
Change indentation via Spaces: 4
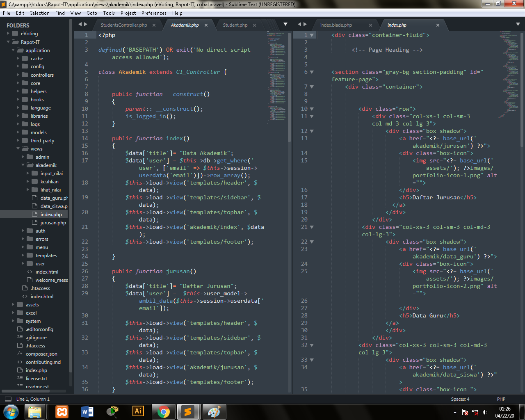click(460, 399)
